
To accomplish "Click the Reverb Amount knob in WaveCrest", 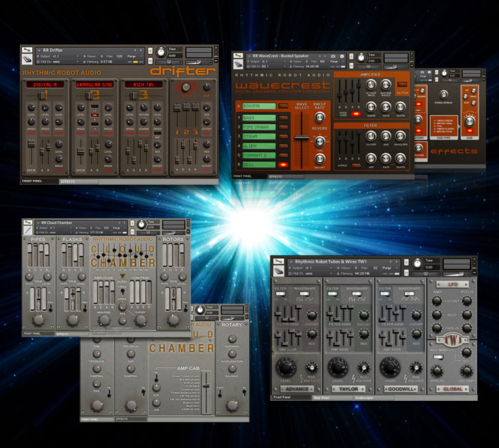I will tap(319, 158).
